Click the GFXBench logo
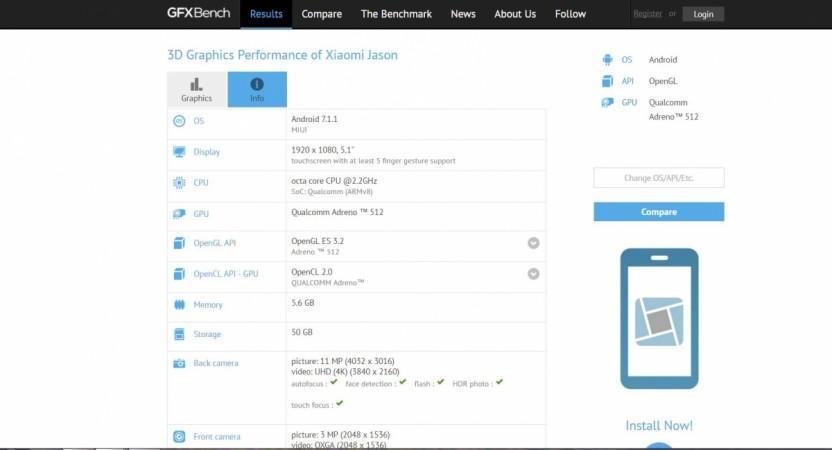Image resolution: width=832 pixels, height=450 pixels. (x=198, y=13)
